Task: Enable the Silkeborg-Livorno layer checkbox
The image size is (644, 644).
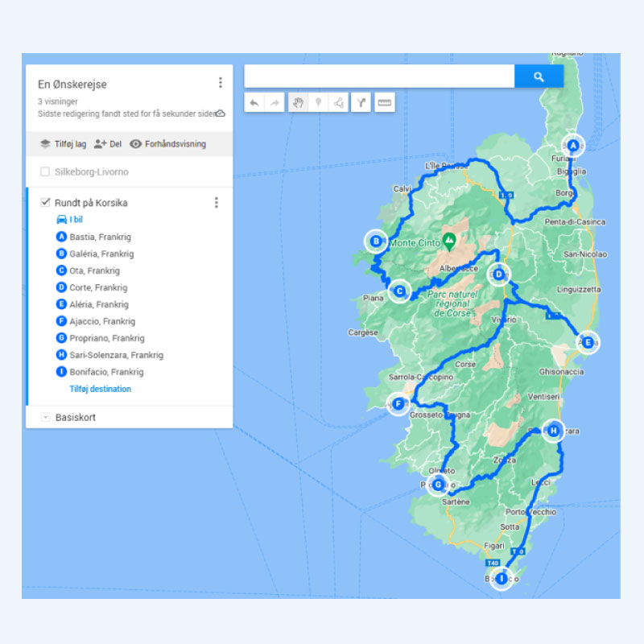Action: (x=45, y=171)
